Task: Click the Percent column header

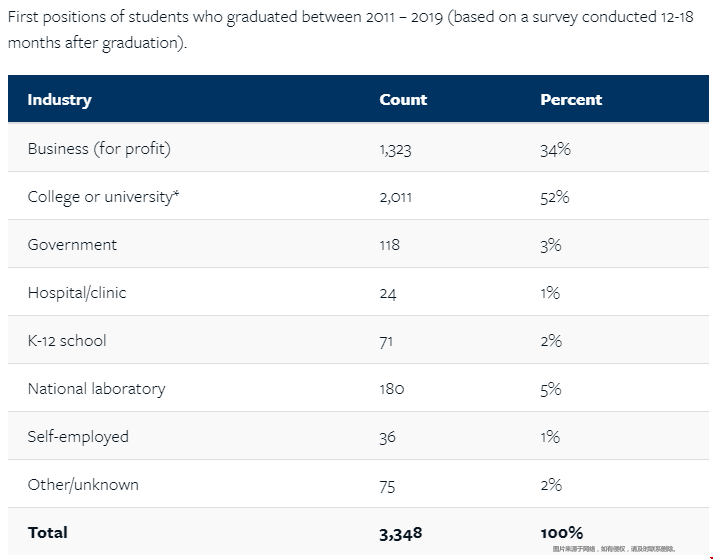Action: 571,100
